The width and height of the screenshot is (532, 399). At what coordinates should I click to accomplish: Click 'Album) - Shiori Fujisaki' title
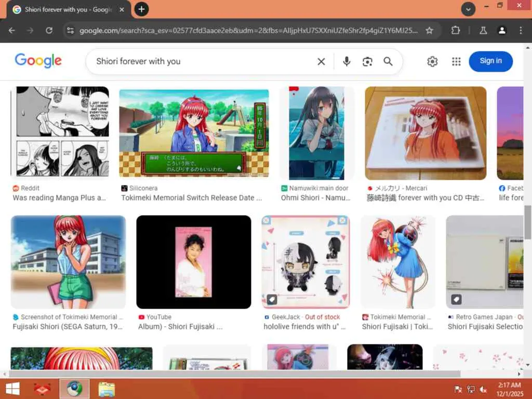tap(180, 327)
